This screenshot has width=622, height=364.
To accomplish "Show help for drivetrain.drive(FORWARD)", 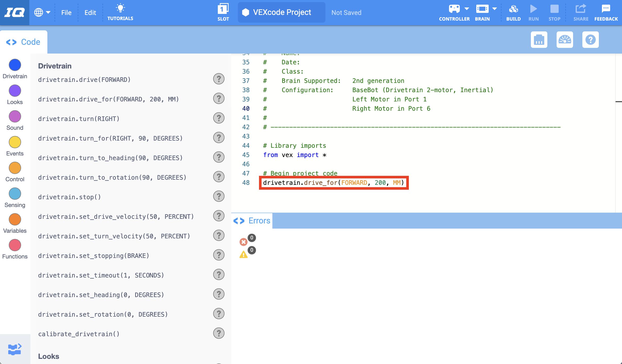I will pyautogui.click(x=218, y=79).
